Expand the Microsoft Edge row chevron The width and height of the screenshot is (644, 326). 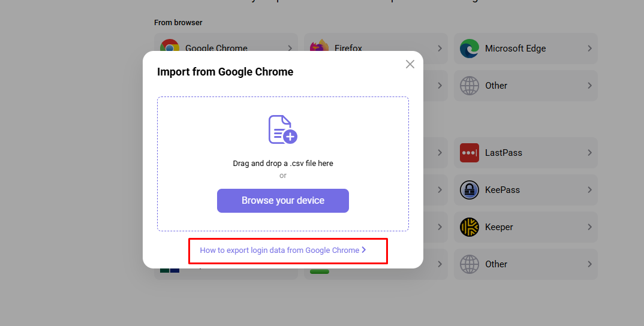[589, 49]
